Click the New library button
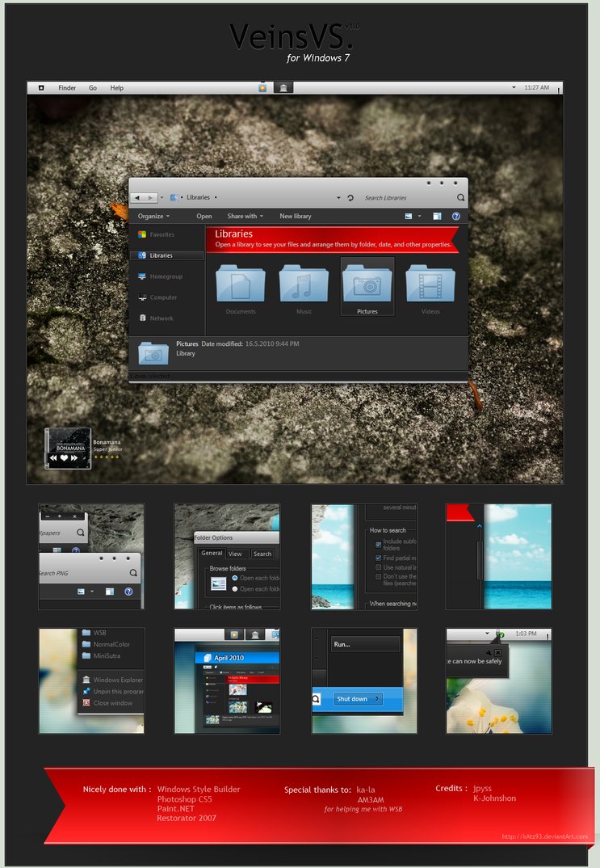Screen dimensions: 600x868 click(296, 216)
